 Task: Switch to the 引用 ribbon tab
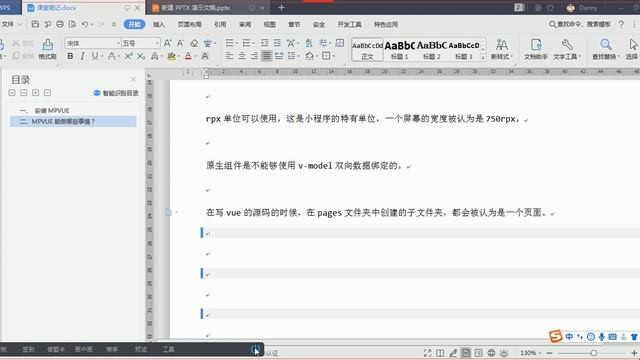click(220, 24)
